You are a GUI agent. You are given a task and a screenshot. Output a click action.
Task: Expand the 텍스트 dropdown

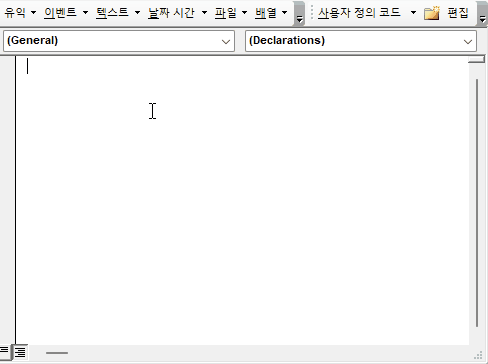click(118, 13)
